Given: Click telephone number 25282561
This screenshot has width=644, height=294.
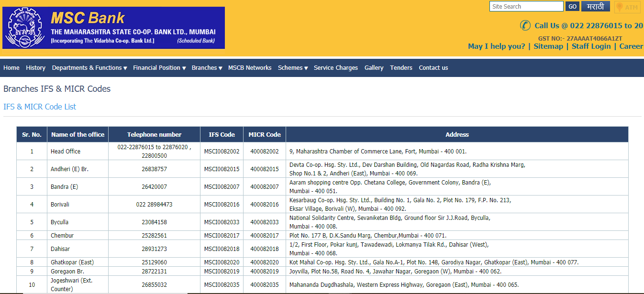Looking at the screenshot, I should [154, 236].
